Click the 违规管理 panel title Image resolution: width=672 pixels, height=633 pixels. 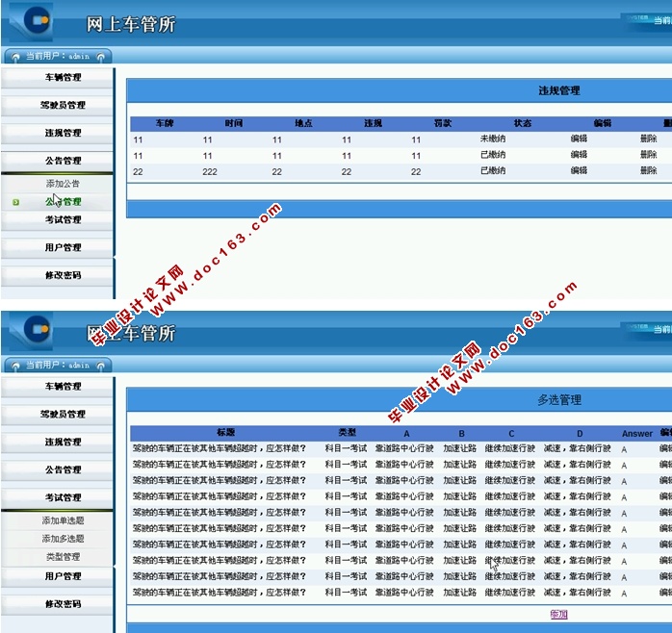(x=559, y=90)
